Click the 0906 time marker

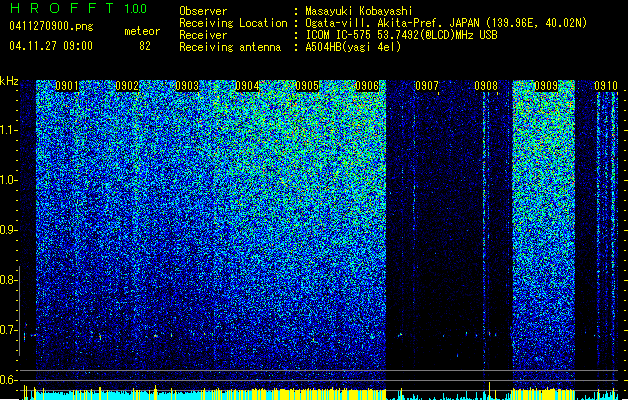(367, 86)
